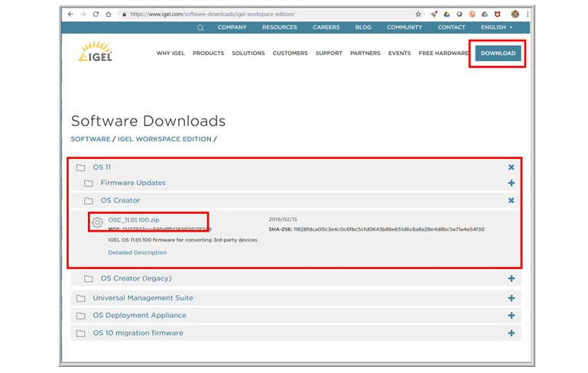The image size is (588, 373).
Task: Open COMPANY in top bar
Action: tap(232, 28)
